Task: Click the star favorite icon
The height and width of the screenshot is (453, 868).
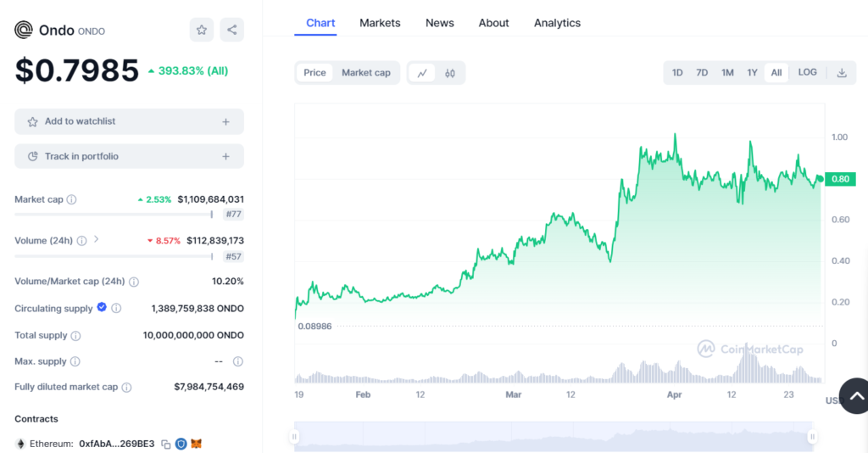Action: tap(202, 30)
